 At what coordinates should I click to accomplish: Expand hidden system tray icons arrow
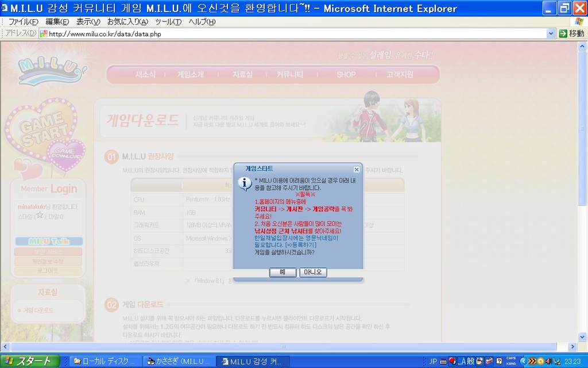point(524,361)
